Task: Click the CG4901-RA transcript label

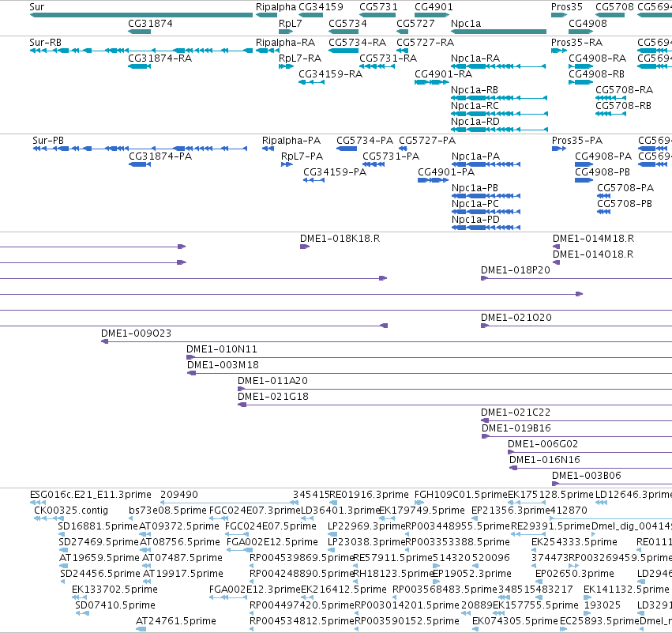Action: point(443,73)
